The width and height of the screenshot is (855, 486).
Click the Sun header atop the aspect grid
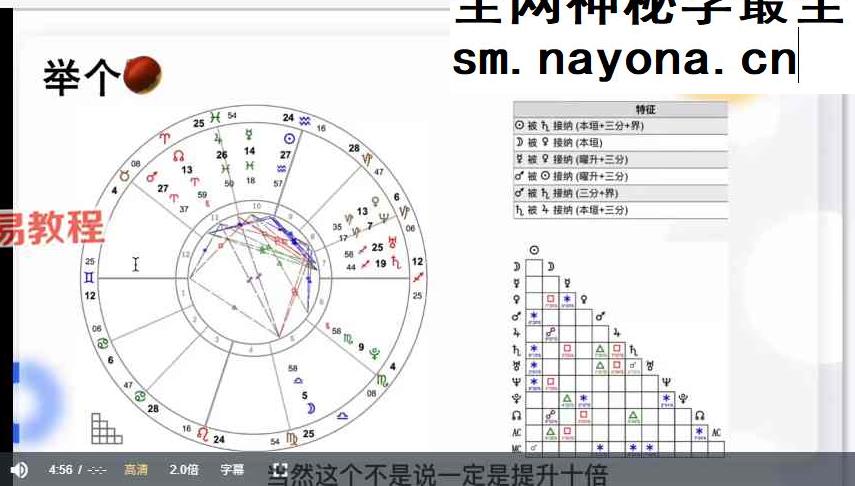point(534,250)
